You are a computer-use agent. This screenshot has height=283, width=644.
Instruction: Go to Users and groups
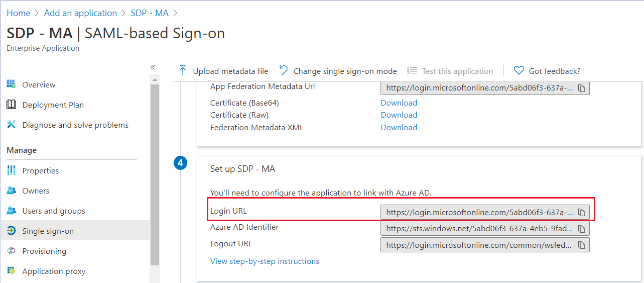(53, 211)
